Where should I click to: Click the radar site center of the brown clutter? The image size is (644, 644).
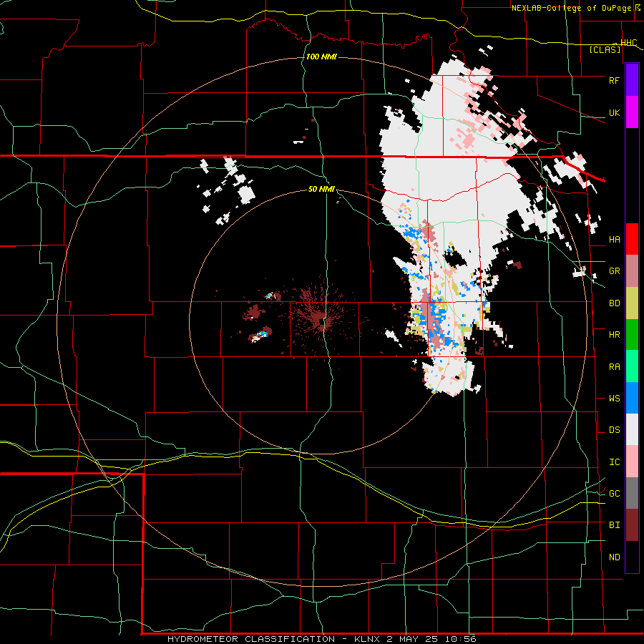321,323
